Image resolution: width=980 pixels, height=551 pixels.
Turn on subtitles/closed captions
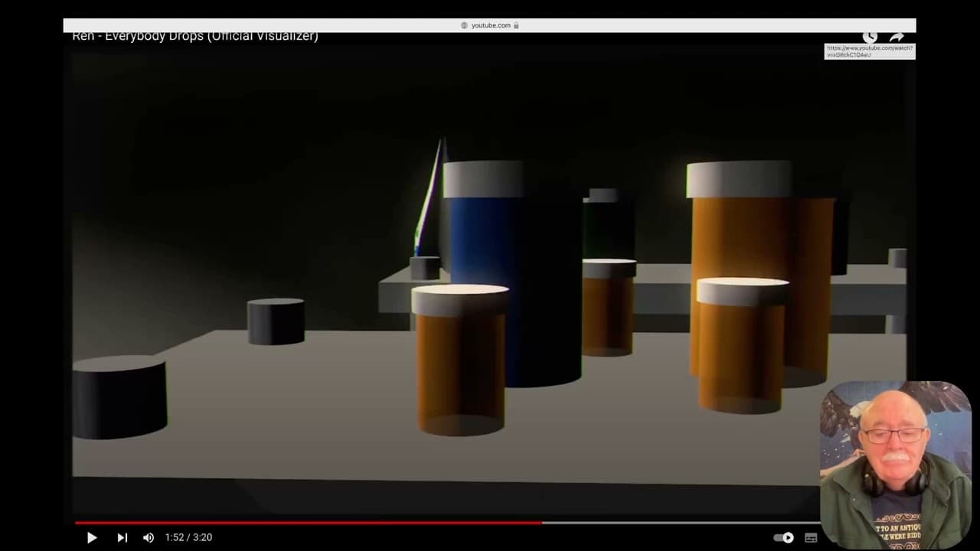[x=811, y=537]
